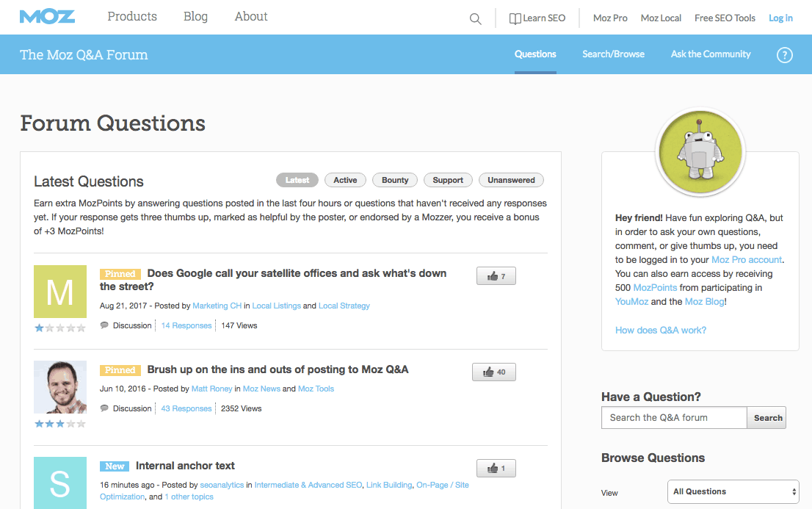The width and height of the screenshot is (812, 509).
Task: Open the Products menu
Action: click(132, 17)
